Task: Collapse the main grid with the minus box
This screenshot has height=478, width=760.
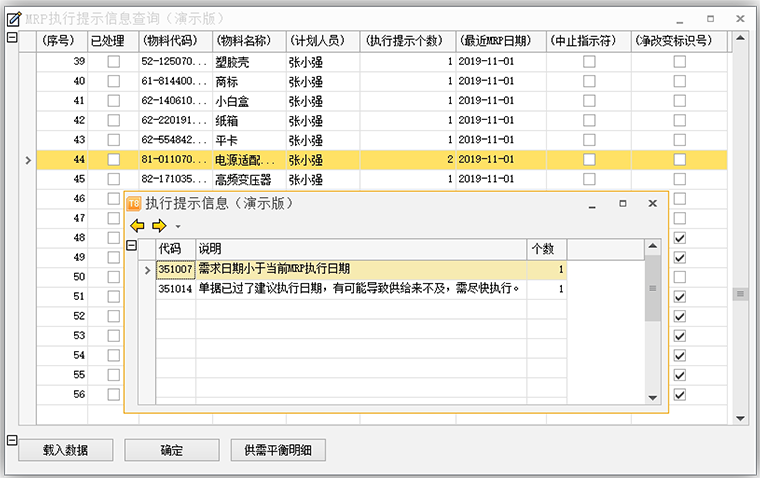Action: coord(12,37)
